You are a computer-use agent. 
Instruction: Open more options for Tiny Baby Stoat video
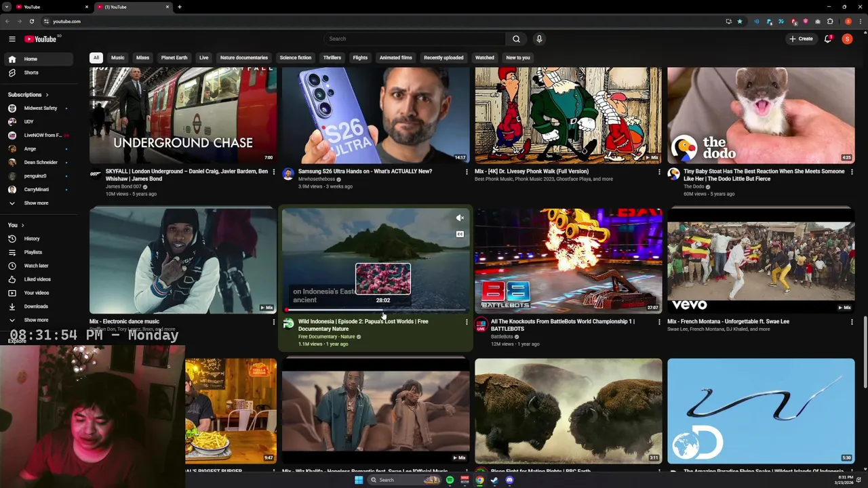[852, 171]
